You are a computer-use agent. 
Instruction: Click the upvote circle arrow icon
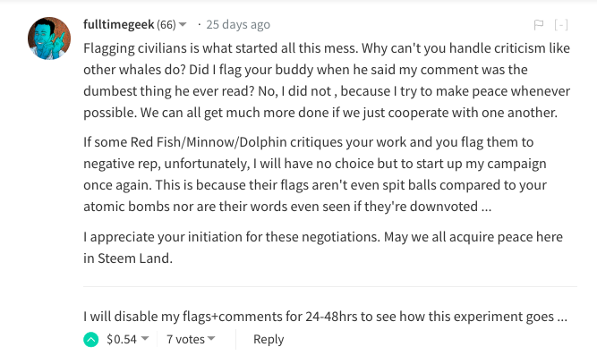click(x=90, y=340)
